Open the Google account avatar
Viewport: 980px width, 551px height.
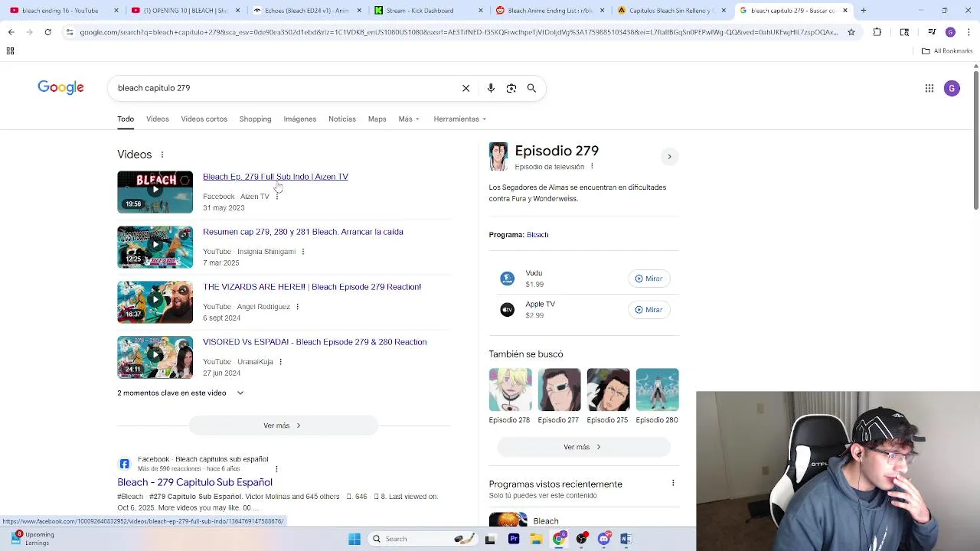[x=952, y=88]
